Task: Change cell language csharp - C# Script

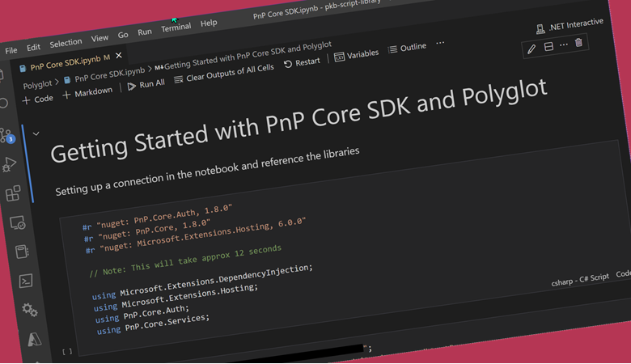Action: [x=580, y=280]
